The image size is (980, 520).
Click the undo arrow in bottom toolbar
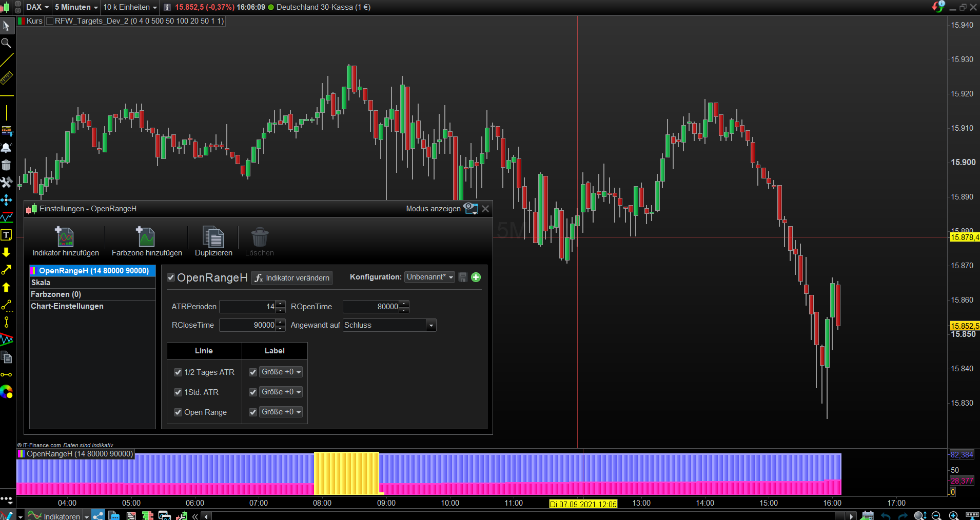point(886,515)
